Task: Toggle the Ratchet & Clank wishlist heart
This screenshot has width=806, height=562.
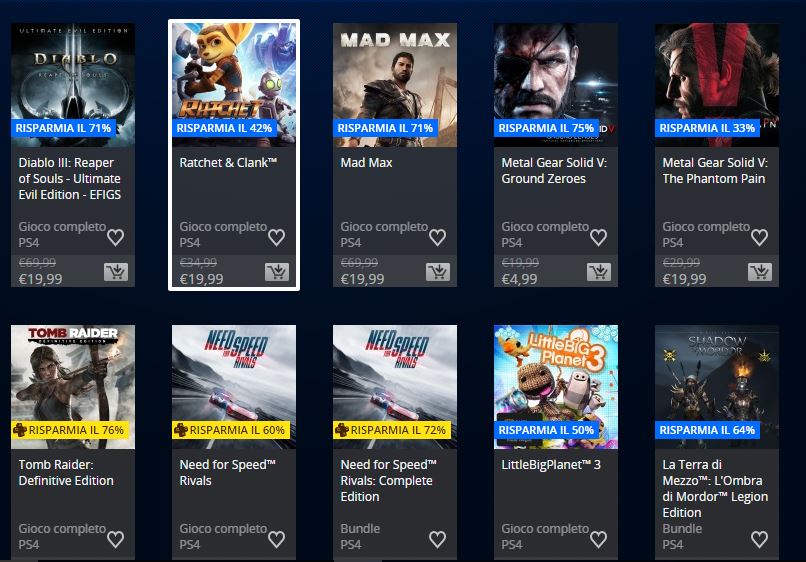Action: 277,237
